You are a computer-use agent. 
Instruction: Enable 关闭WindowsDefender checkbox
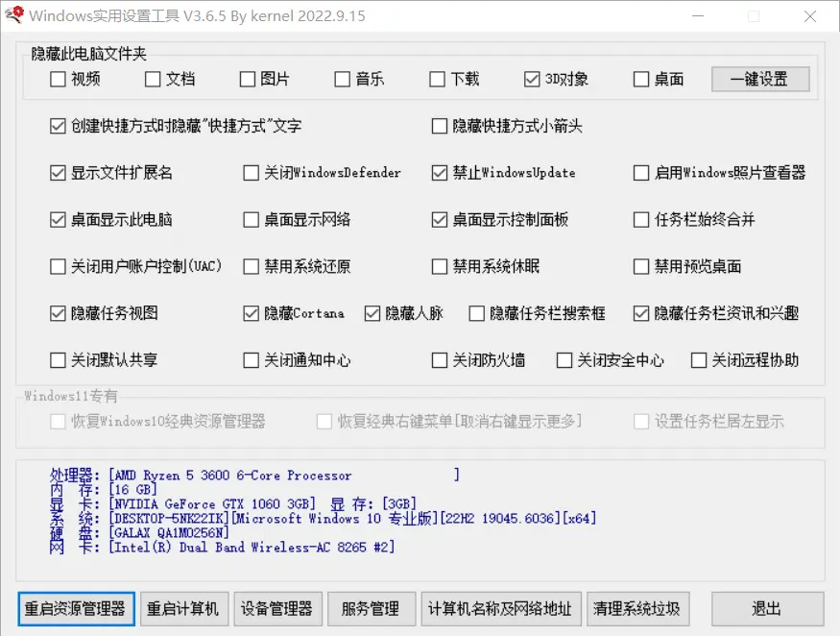251,173
